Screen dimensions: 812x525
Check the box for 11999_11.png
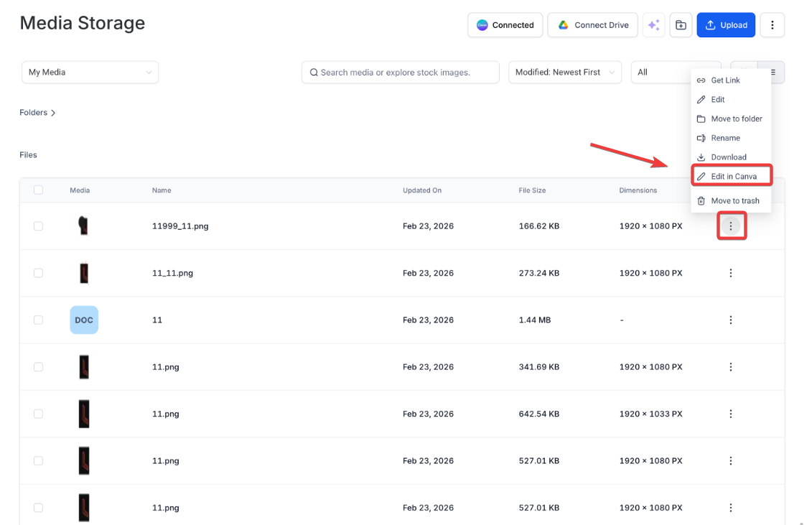(38, 226)
